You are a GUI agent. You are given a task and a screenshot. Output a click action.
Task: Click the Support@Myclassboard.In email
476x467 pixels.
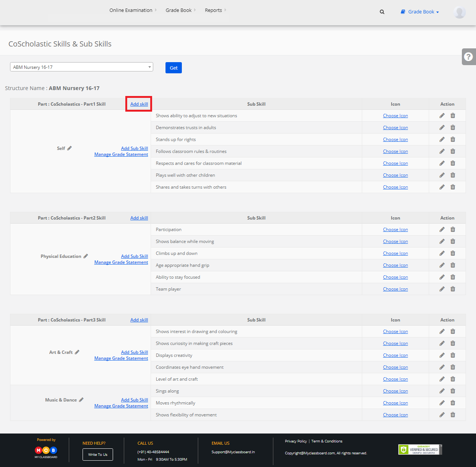(233, 452)
